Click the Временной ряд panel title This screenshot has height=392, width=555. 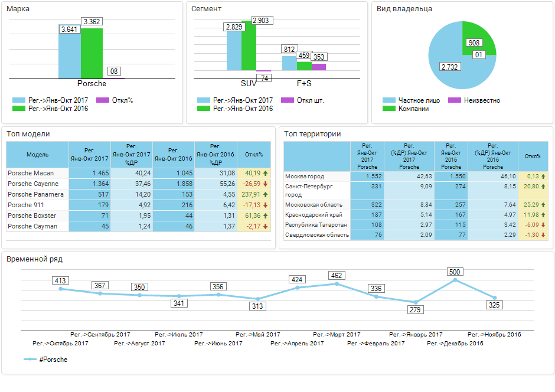click(x=34, y=259)
